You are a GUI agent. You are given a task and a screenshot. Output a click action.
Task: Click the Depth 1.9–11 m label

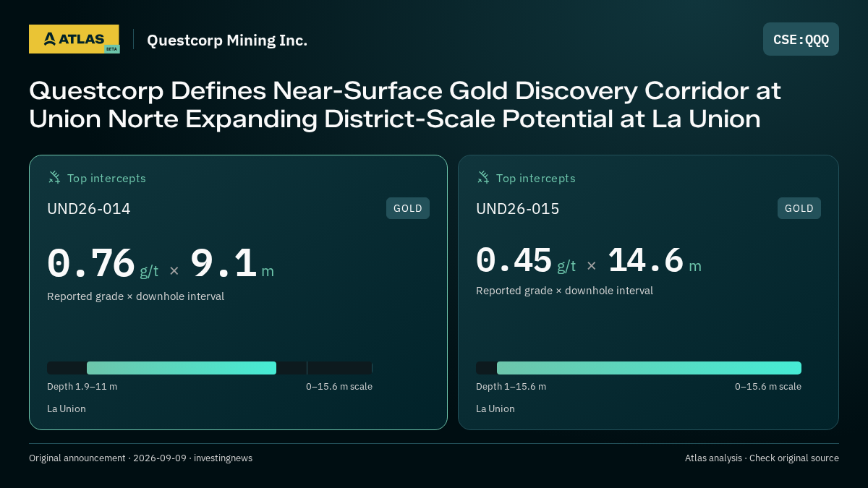click(82, 387)
